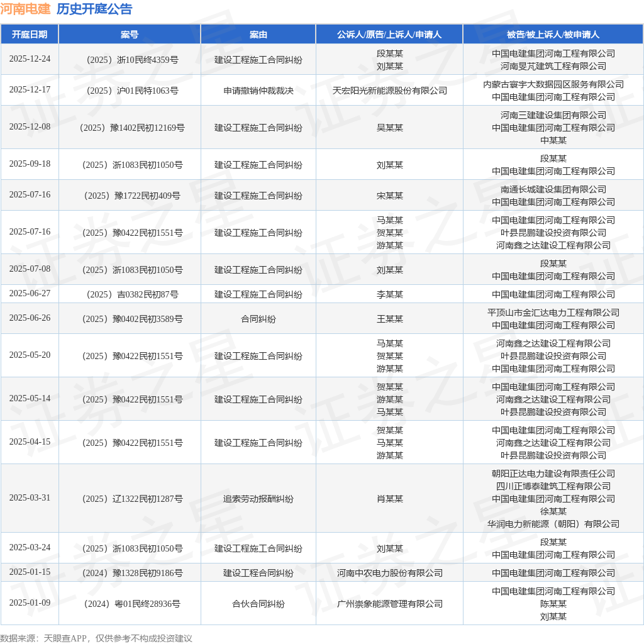
Task: Click plaintiff 宋某某
Action: pyautogui.click(x=389, y=196)
